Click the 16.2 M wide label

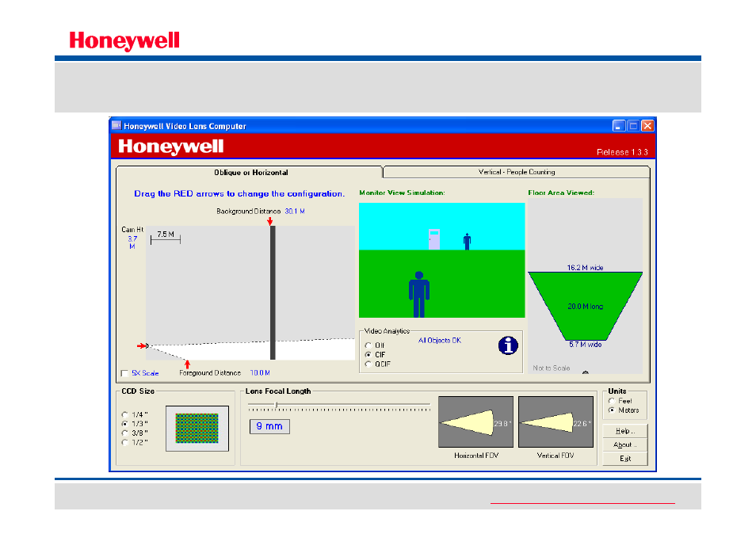tap(585, 268)
